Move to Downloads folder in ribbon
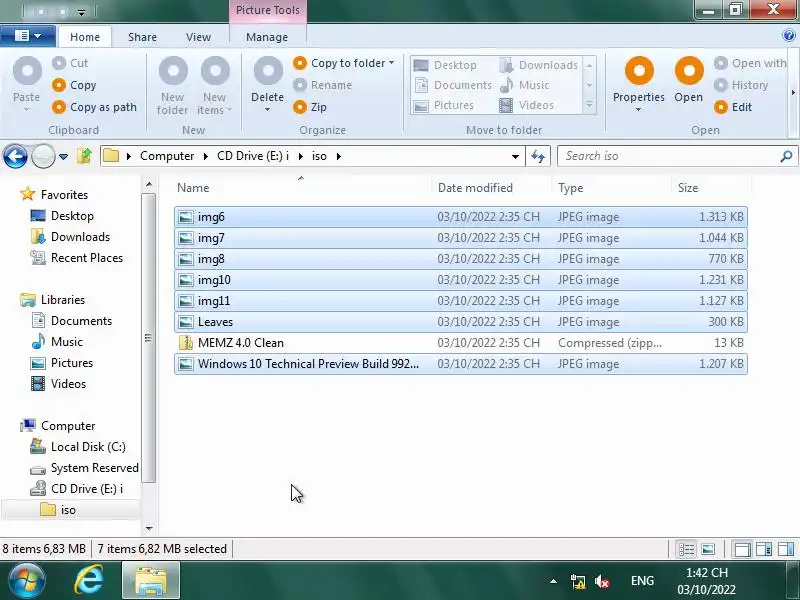The height and width of the screenshot is (600, 800). (539, 65)
